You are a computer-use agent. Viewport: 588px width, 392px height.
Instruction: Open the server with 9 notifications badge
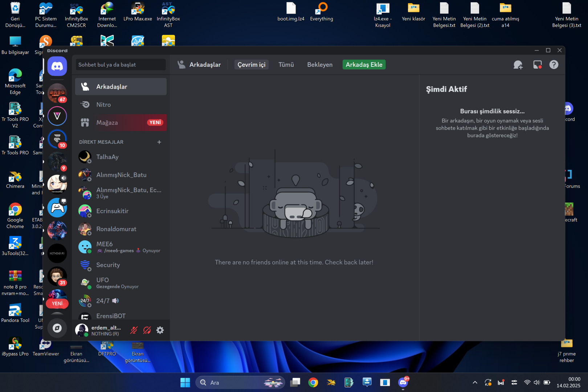tap(57, 162)
